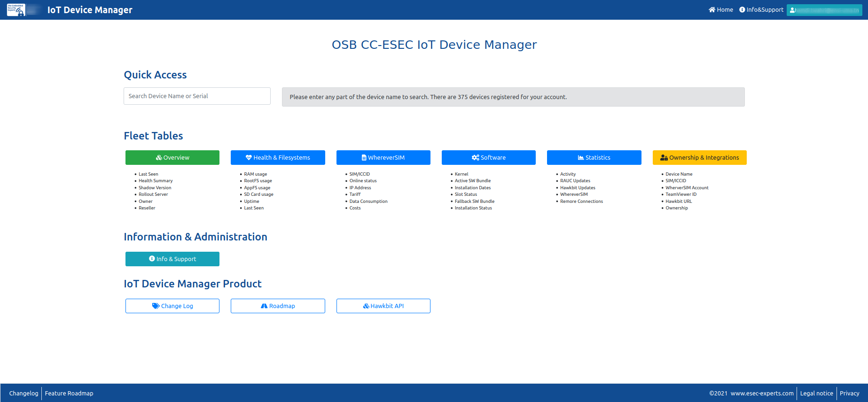Click the Software gears icon

point(475,158)
